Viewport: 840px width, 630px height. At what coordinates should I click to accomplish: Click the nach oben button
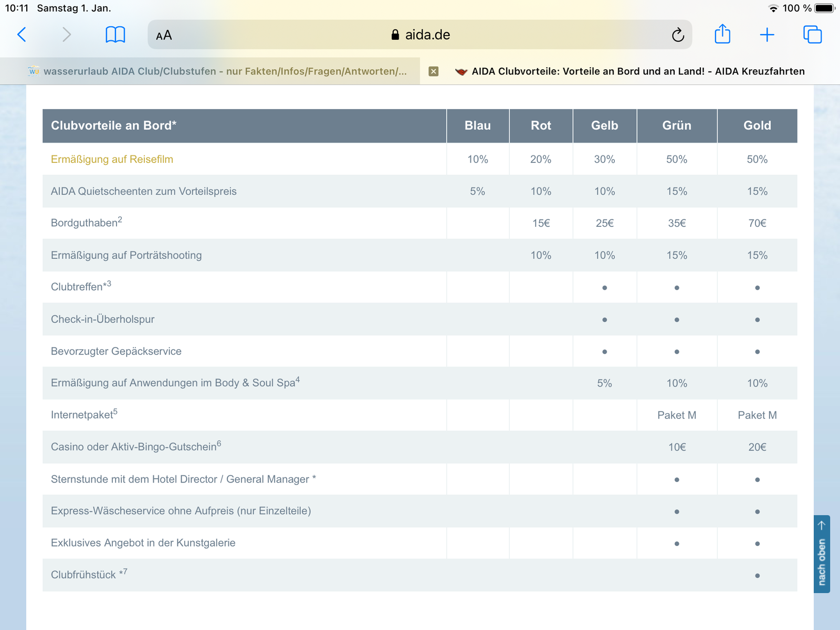pyautogui.click(x=822, y=554)
